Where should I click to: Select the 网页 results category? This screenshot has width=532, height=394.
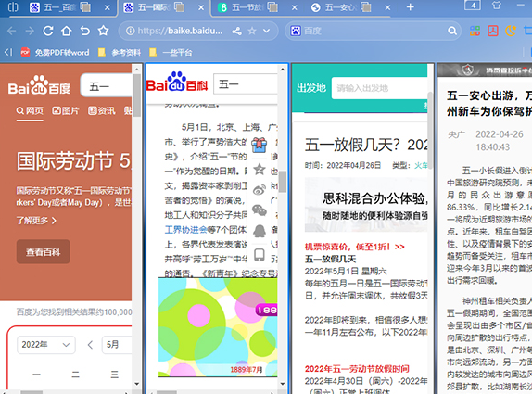30,110
